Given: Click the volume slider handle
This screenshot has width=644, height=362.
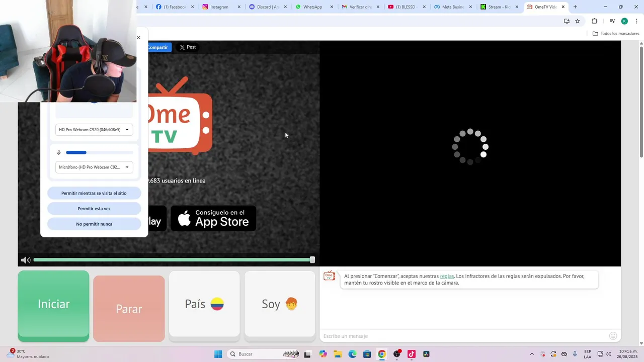Looking at the screenshot, I should (x=312, y=260).
